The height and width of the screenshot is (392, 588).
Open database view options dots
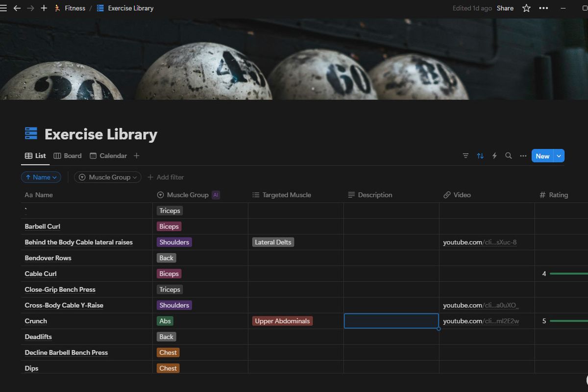523,156
